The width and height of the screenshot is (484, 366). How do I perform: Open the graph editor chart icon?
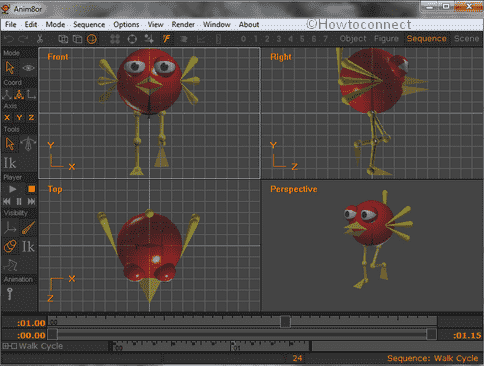(x=201, y=39)
